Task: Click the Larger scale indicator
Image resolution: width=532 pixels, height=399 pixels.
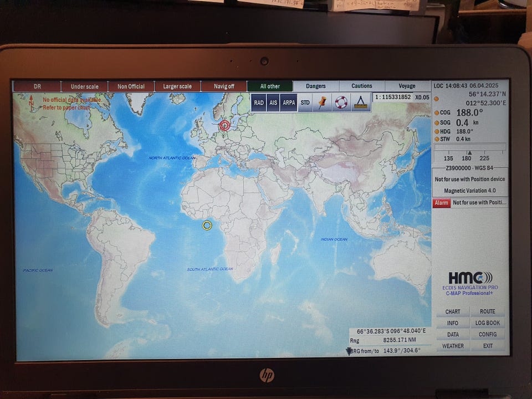Action: (x=177, y=86)
